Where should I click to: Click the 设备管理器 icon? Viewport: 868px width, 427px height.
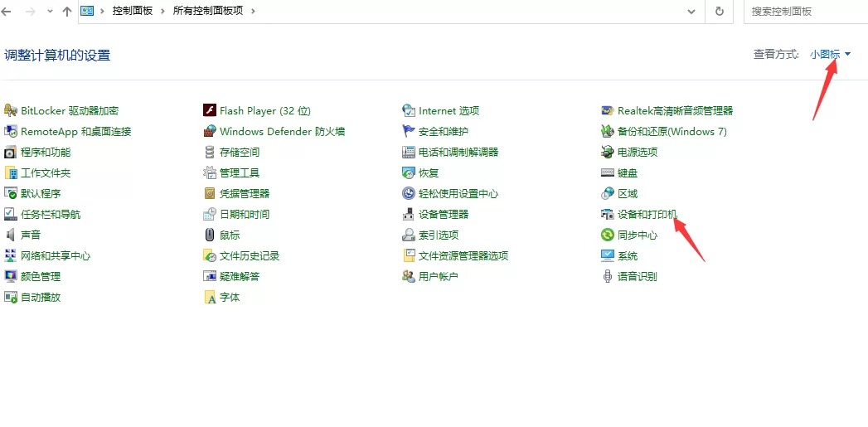409,214
